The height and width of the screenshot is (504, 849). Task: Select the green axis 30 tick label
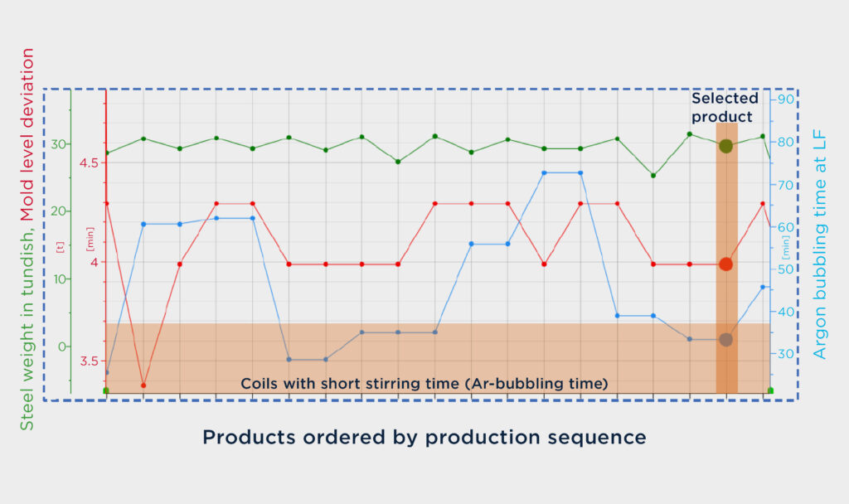(x=59, y=144)
